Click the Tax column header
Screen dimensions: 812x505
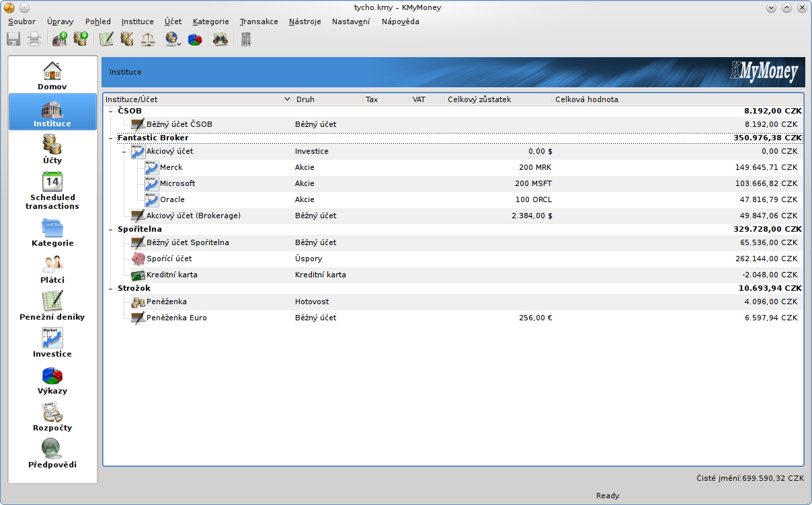[x=387, y=99]
